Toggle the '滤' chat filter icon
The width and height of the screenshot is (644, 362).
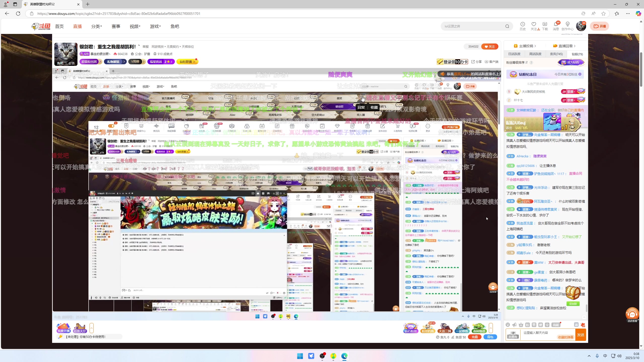click(576, 325)
